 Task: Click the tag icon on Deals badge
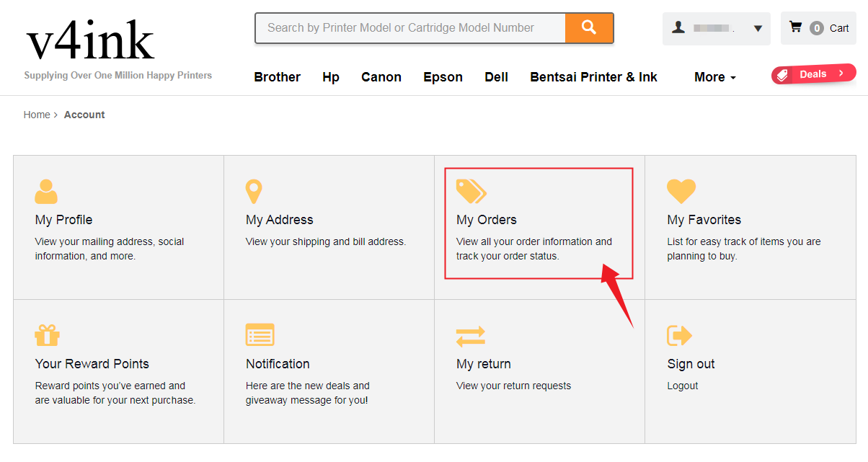coord(784,75)
